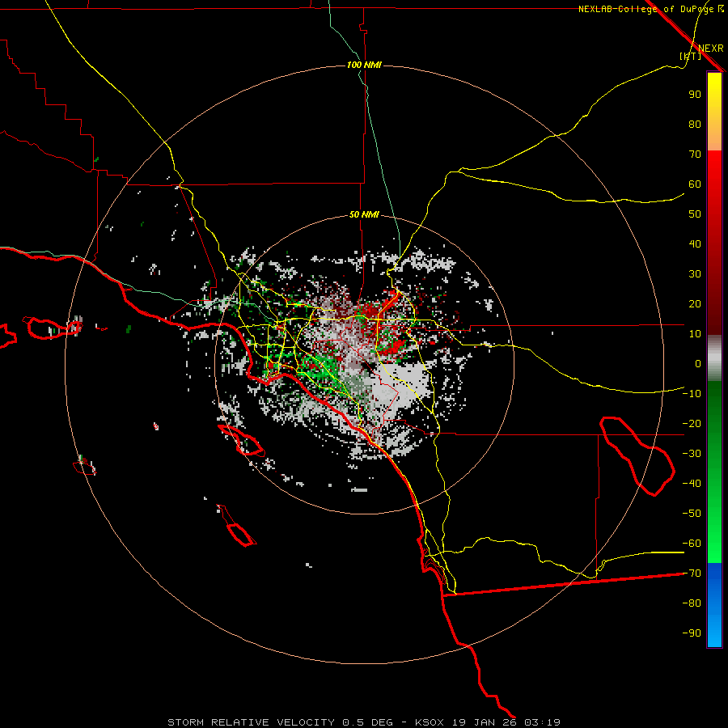The height and width of the screenshot is (728, 728).
Task: Click the [KT] units label above scale
Action: coord(691,56)
